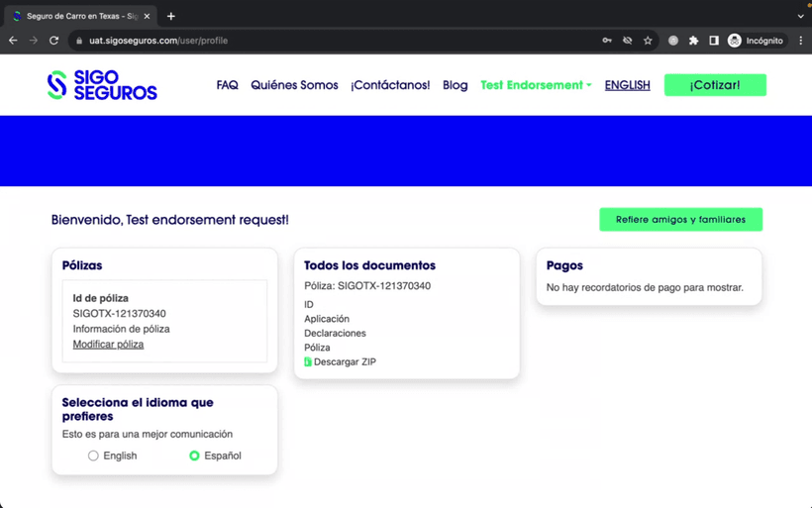Open the Póliza document link

[317, 348]
